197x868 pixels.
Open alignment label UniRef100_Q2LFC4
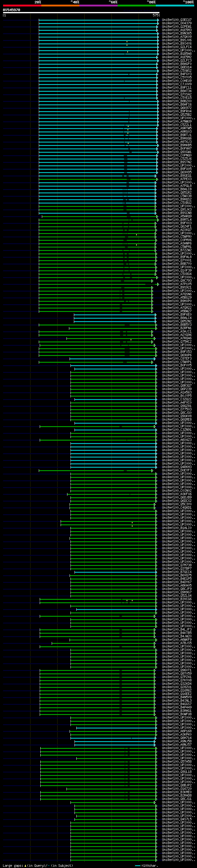click(x=176, y=47)
